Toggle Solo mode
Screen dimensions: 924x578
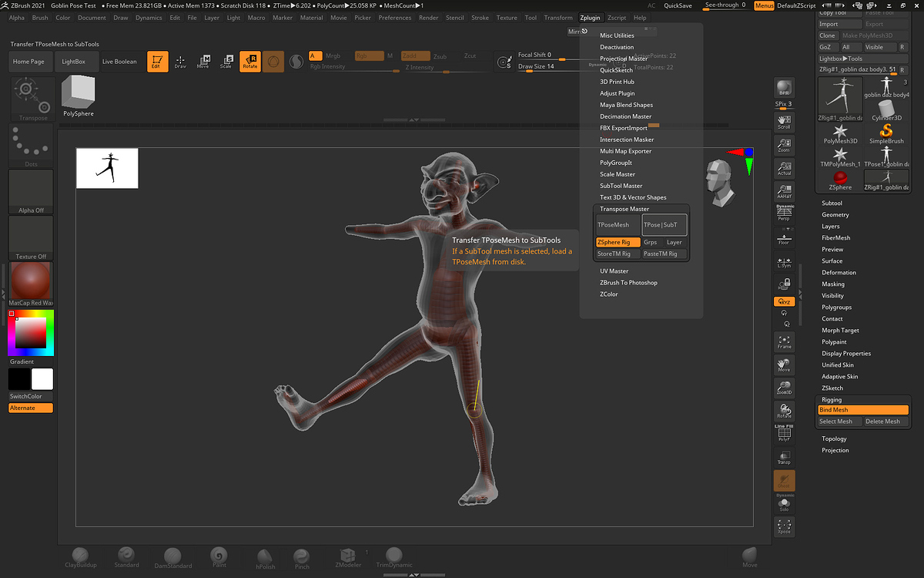coord(784,503)
